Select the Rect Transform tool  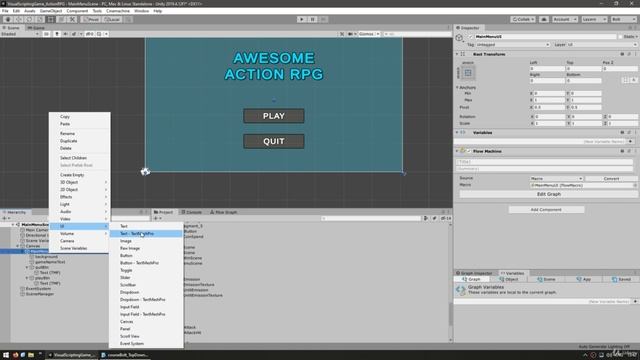pos(51,19)
